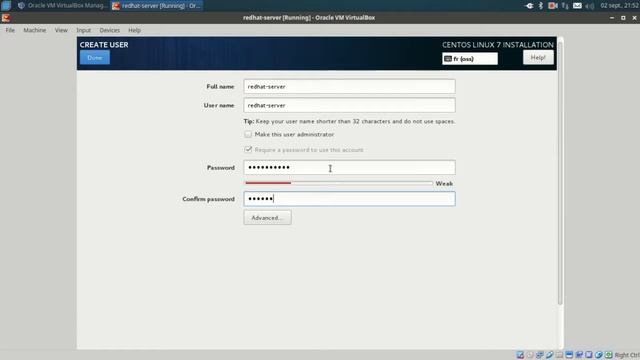Open the VirtualBox Help menu

coord(134,30)
